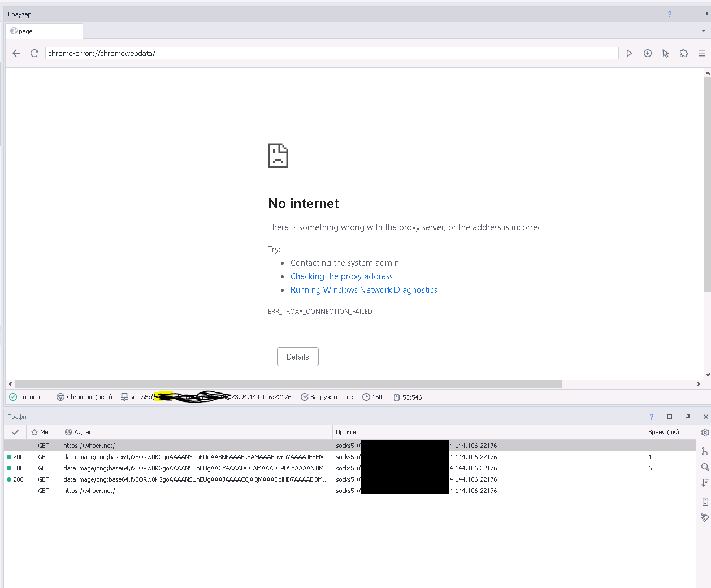The height and width of the screenshot is (588, 711).
Task: Open the tab list dropdown arrow
Action: pyautogui.click(x=704, y=31)
